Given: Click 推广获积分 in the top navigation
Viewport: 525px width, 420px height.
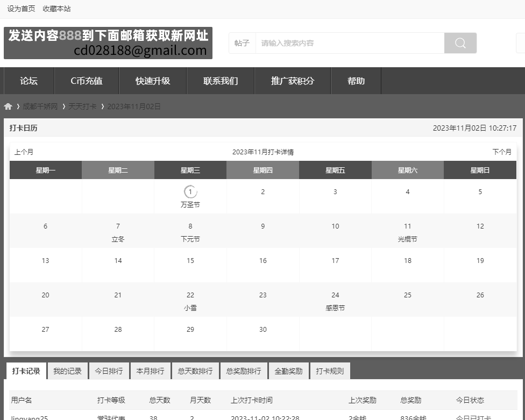Looking at the screenshot, I should (x=293, y=81).
